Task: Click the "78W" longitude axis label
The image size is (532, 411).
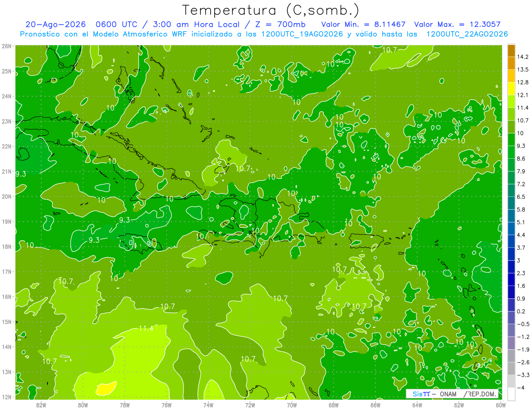Action: (x=125, y=405)
